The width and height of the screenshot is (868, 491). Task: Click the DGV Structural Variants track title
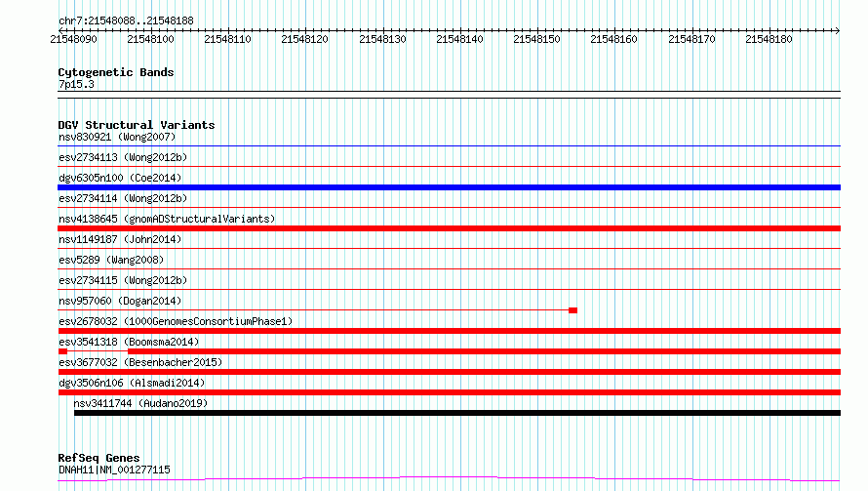[x=137, y=125]
